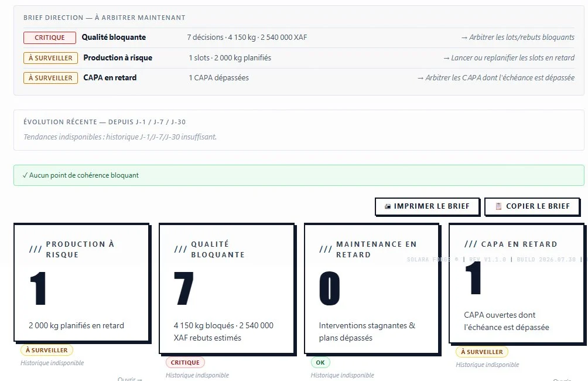Open the CAPA en retard card title
The width and height of the screenshot is (588, 381).
[519, 244]
